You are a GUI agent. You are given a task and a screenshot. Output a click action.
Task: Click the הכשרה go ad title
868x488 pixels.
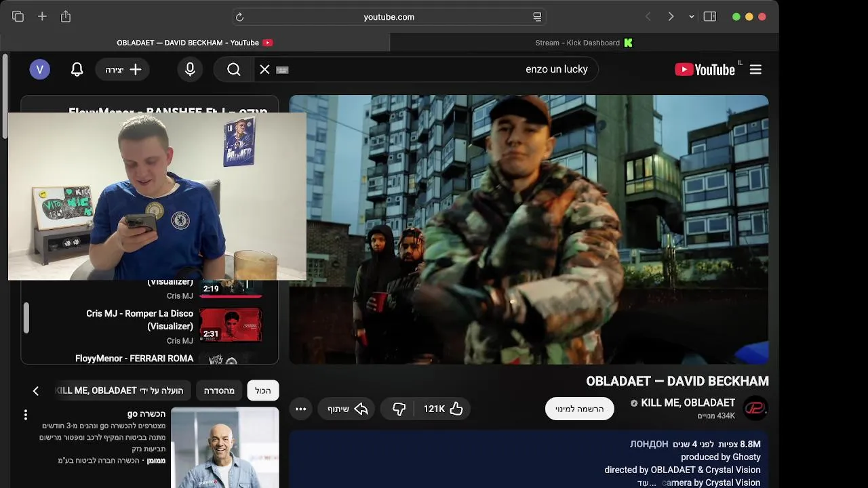pyautogui.click(x=146, y=413)
